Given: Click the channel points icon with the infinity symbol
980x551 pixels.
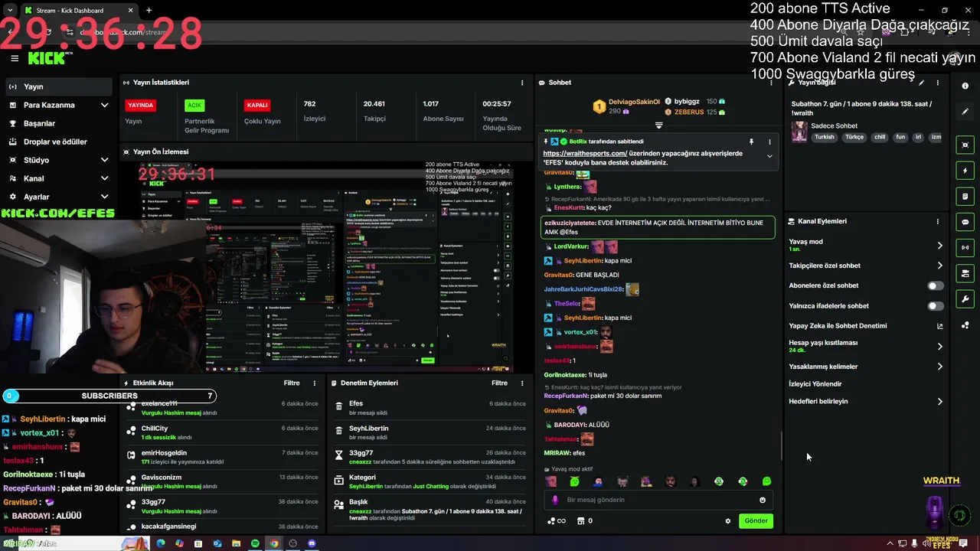Looking at the screenshot, I should coord(557,521).
